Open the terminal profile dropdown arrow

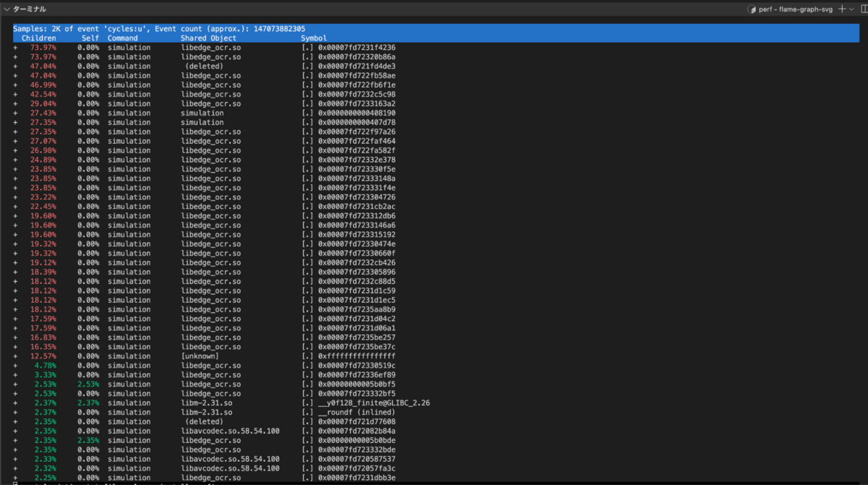pyautogui.click(x=851, y=9)
